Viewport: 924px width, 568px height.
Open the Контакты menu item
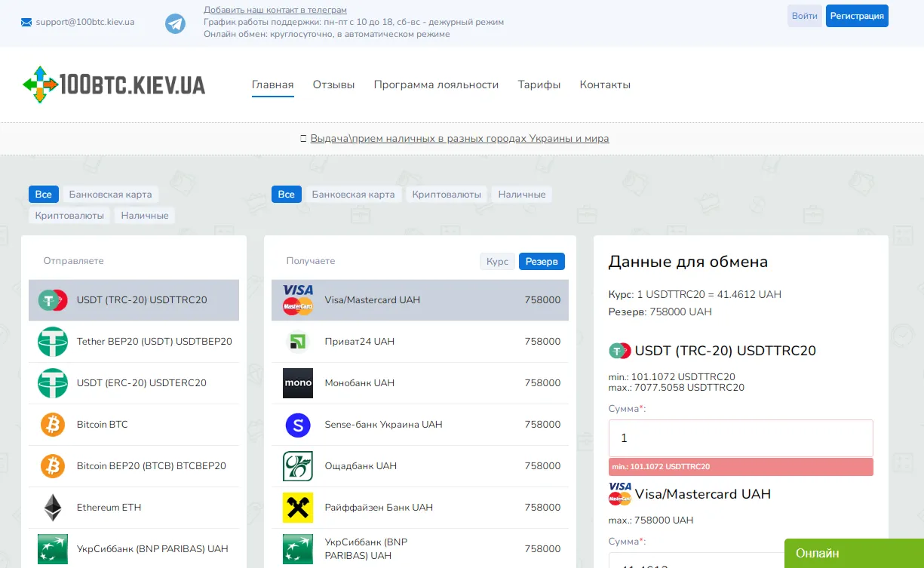tap(604, 84)
